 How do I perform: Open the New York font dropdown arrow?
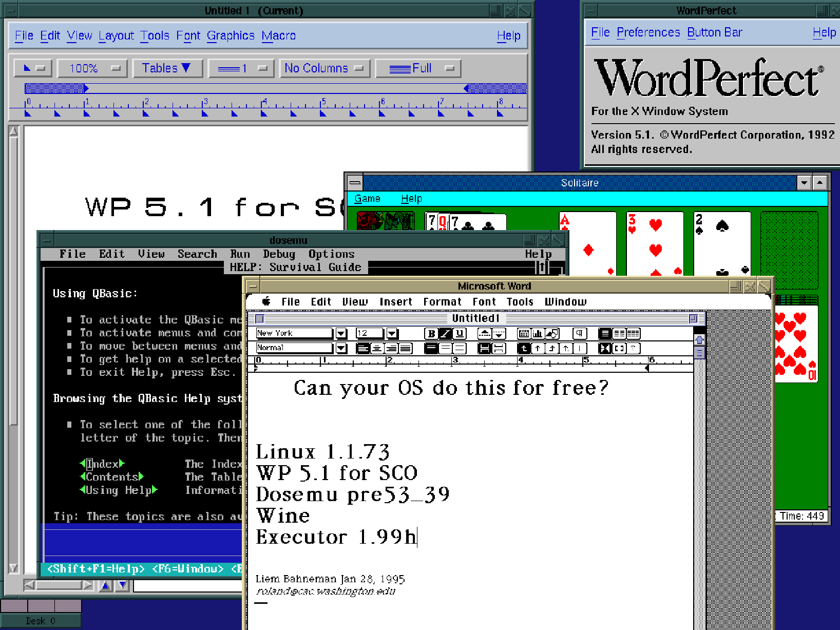point(341,334)
